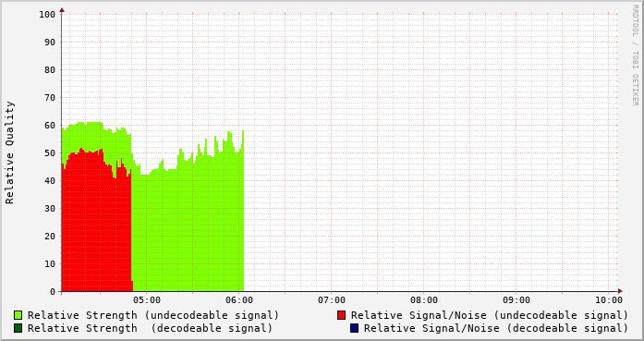This screenshot has width=644, height=341.
Task: Click the 06:00 time axis label
Action: tap(239, 300)
